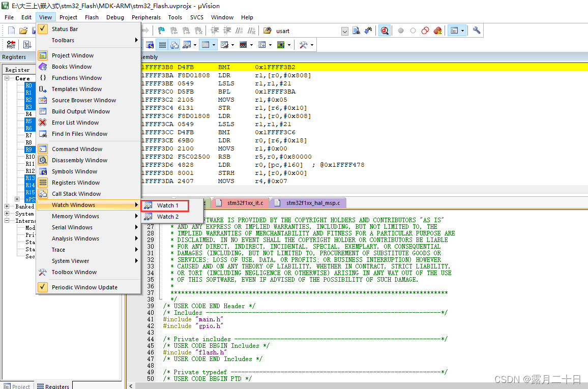Click the Memory Windows toolbar icon
Screen dimensions: 588x389
pos(205,45)
